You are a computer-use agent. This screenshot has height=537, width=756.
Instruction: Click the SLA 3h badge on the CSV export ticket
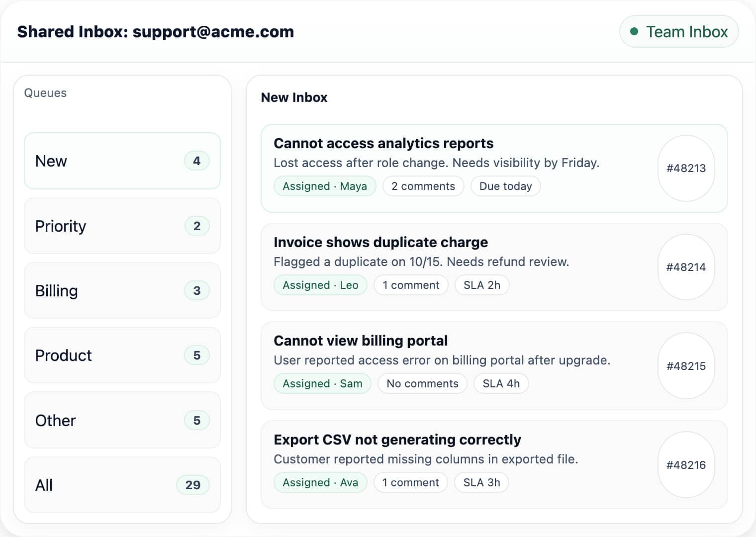click(x=481, y=482)
